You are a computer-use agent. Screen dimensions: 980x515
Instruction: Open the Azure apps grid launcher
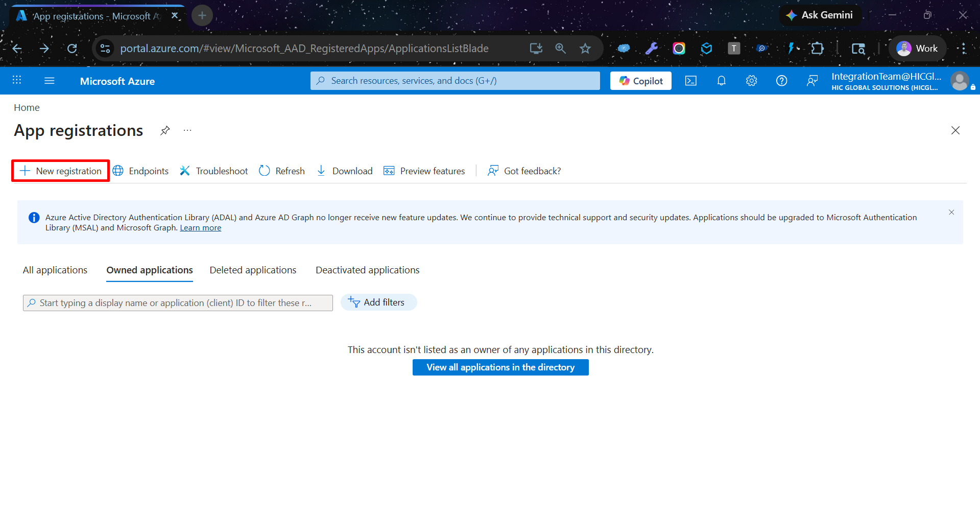pos(17,80)
